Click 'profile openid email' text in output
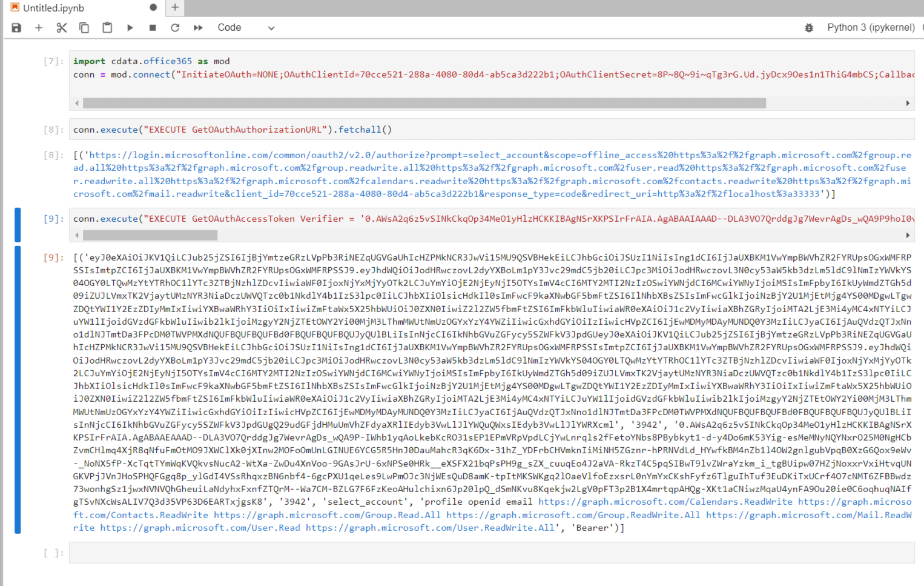924x586 pixels. [x=478, y=502]
